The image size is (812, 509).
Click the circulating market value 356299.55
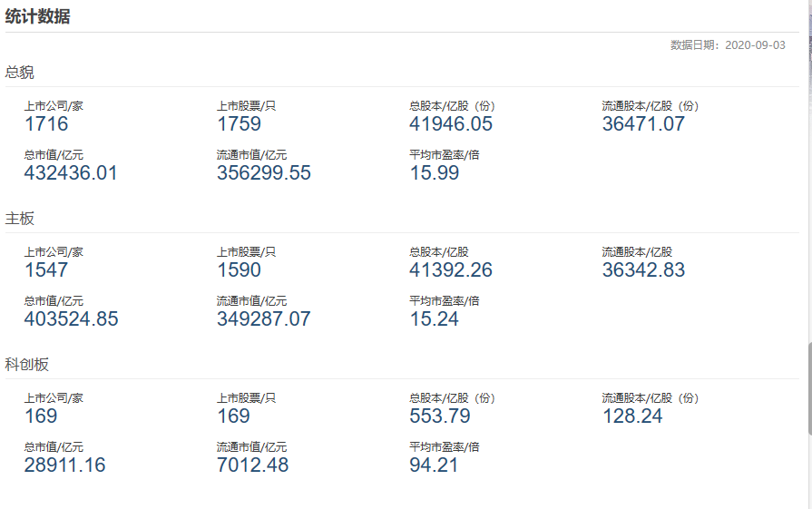click(x=263, y=173)
